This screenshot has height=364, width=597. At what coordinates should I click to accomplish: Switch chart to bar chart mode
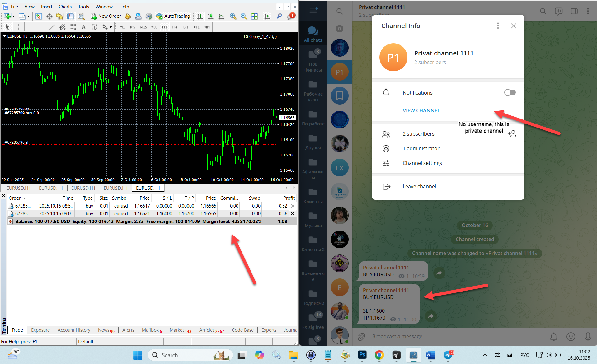(200, 16)
